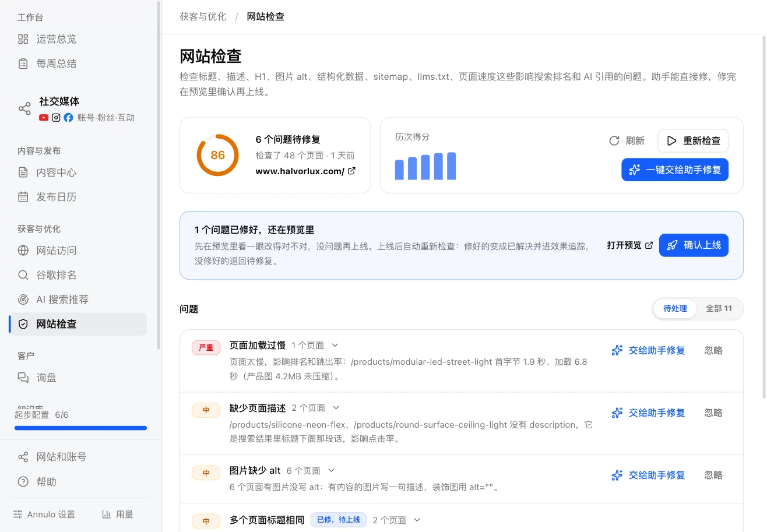Click the 谷歌排名 search icon
767x532 pixels.
[x=23, y=275]
